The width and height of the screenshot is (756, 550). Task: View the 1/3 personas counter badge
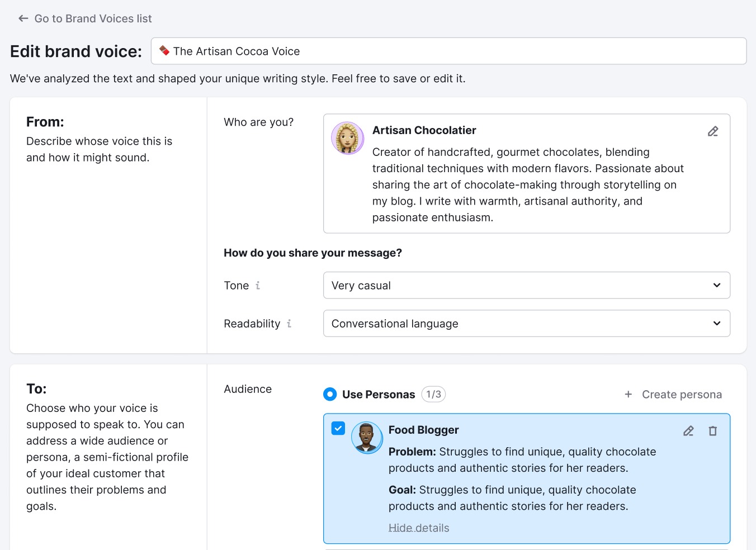433,394
